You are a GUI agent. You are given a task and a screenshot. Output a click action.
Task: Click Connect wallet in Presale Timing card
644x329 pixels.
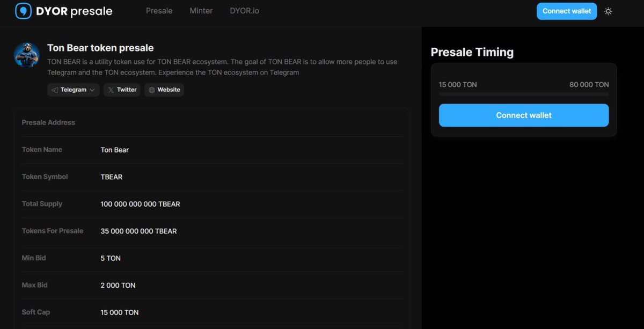(x=524, y=115)
